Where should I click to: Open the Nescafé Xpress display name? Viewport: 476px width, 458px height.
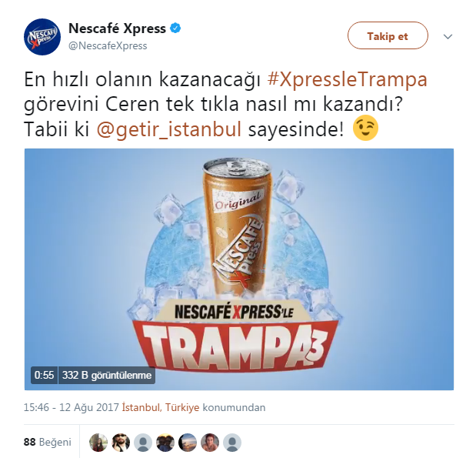pos(117,28)
